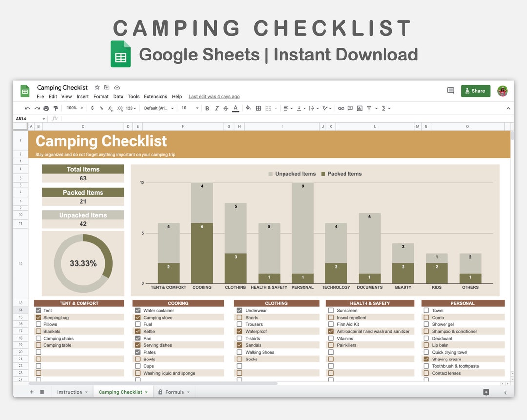
Task: Open the Insert chart icon
Action: tap(360, 108)
